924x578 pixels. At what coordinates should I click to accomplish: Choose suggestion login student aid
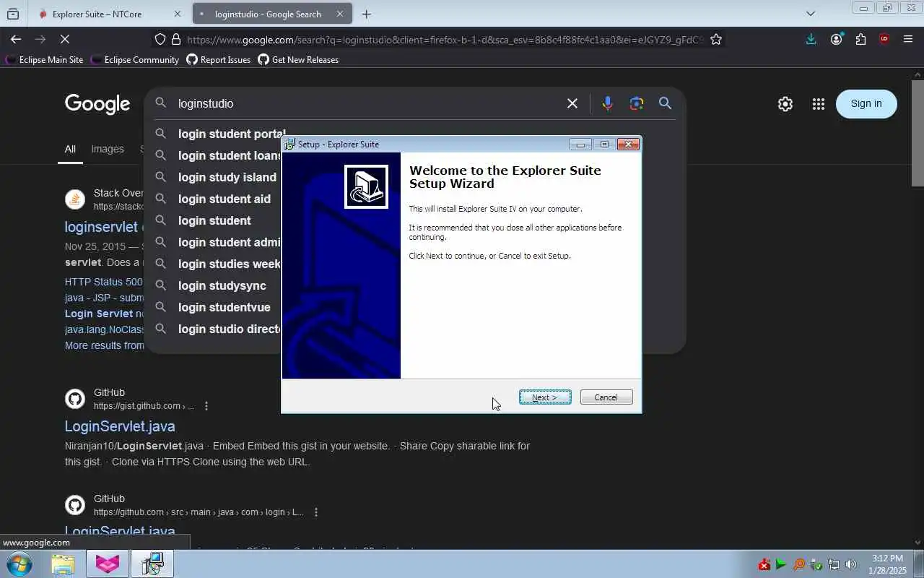point(225,199)
